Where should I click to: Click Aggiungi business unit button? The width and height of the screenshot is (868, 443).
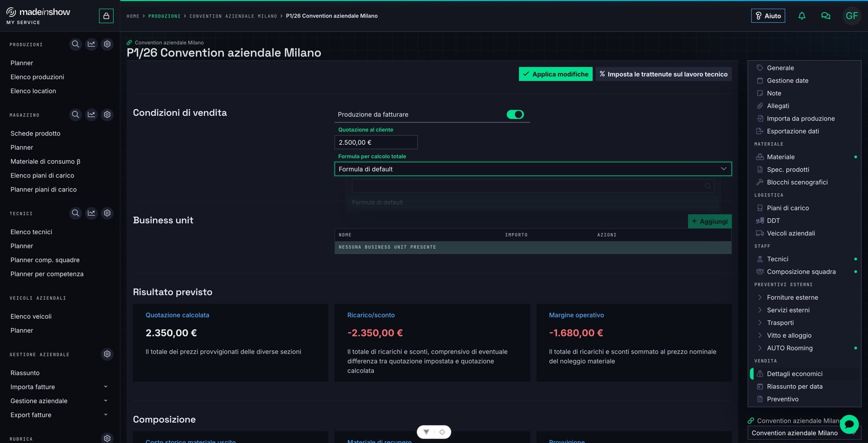click(x=709, y=221)
